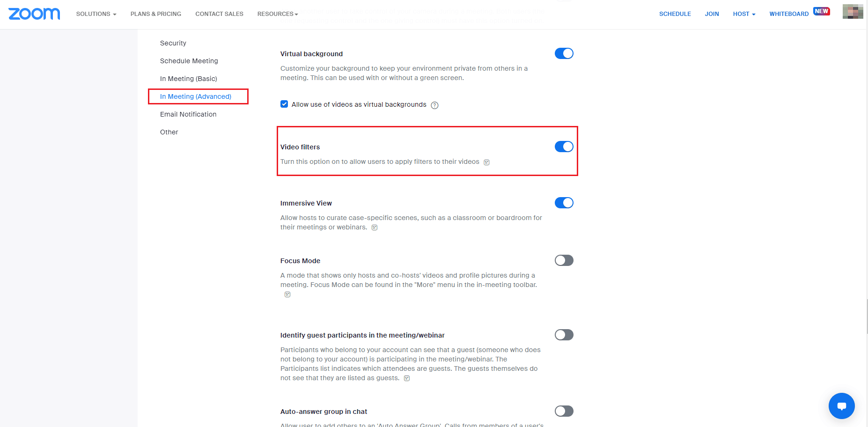868x427 pixels.
Task: Select In Meeting (Basic) in sidebar
Action: (x=189, y=79)
